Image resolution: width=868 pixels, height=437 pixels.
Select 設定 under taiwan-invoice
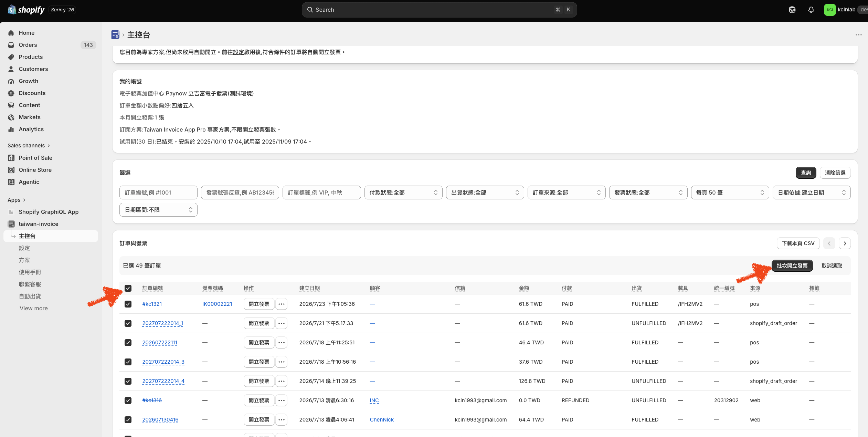click(24, 248)
